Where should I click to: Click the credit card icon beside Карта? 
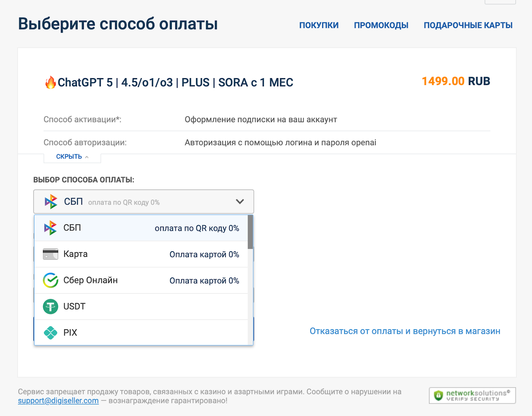51,254
